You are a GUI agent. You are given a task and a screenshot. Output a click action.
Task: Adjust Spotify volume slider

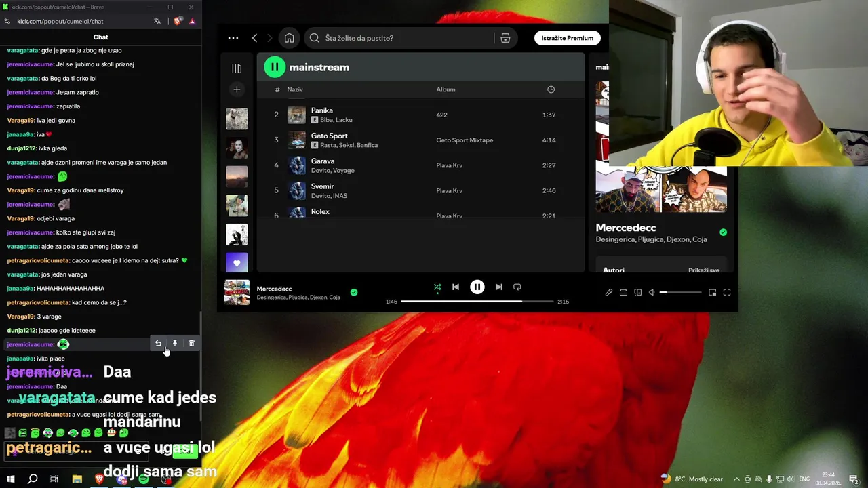click(681, 292)
